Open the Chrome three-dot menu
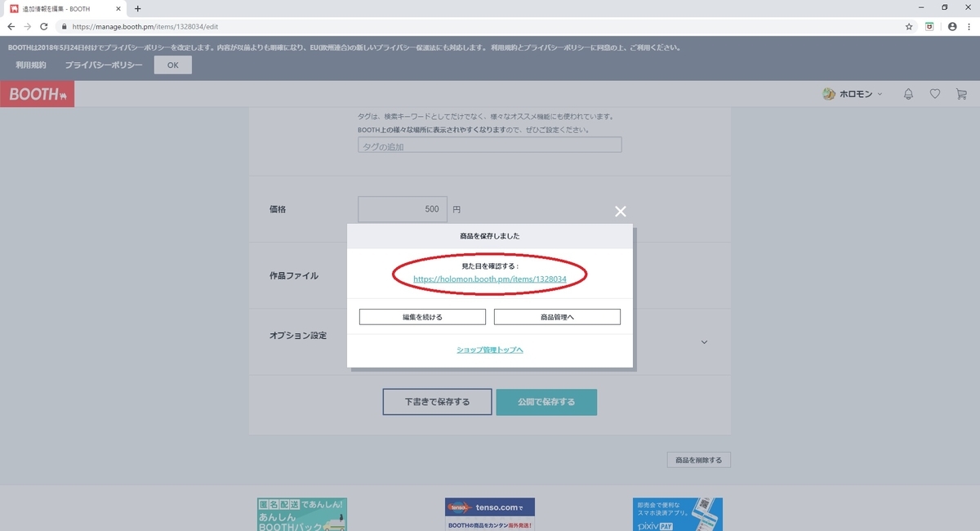The height and width of the screenshot is (531, 980). [971, 26]
